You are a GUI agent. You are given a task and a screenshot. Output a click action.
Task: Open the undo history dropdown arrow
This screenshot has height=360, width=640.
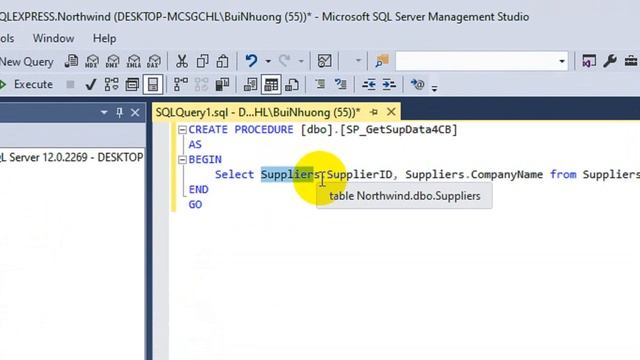click(268, 62)
